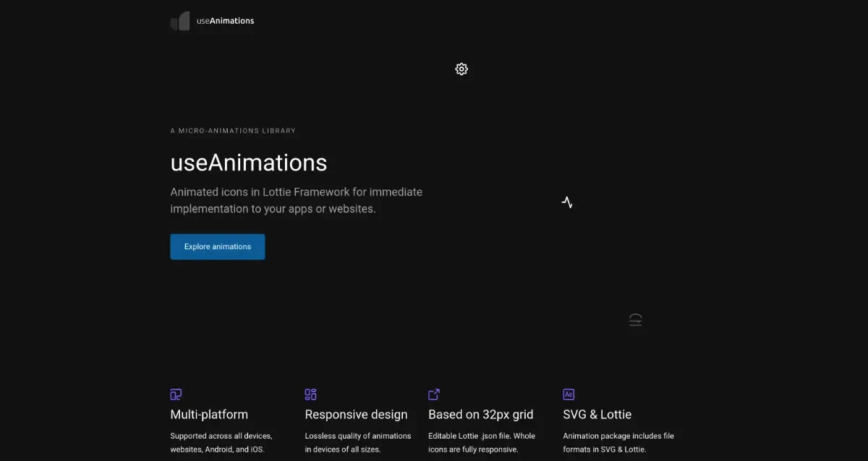
Task: Open the Responsive design feature heading
Action: [x=356, y=415]
